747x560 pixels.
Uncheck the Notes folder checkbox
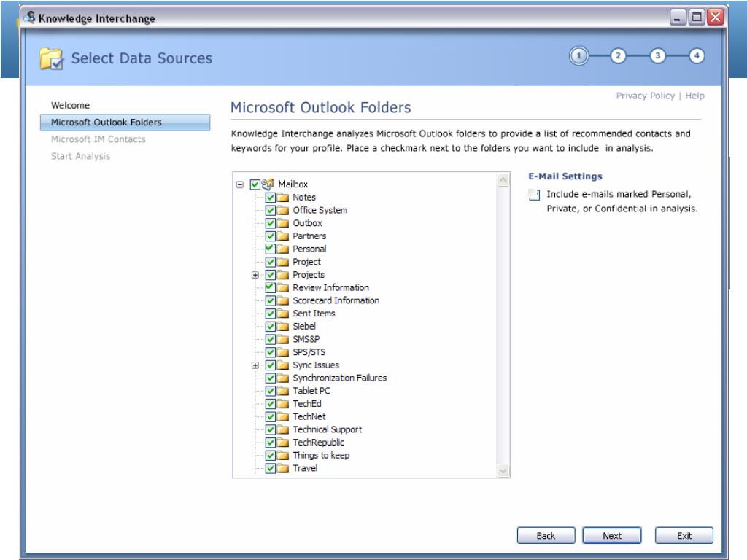click(271, 197)
